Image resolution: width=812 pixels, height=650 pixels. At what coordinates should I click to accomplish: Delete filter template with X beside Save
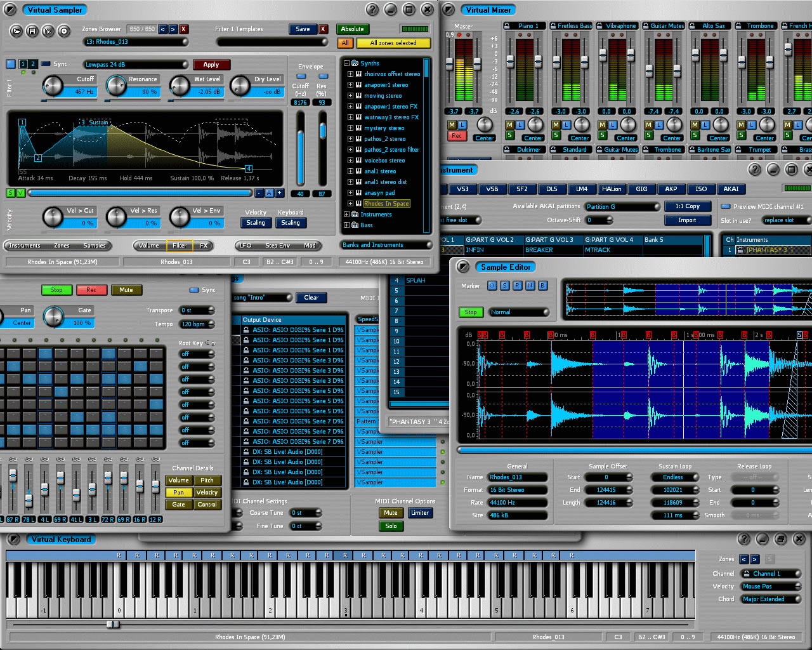click(324, 29)
